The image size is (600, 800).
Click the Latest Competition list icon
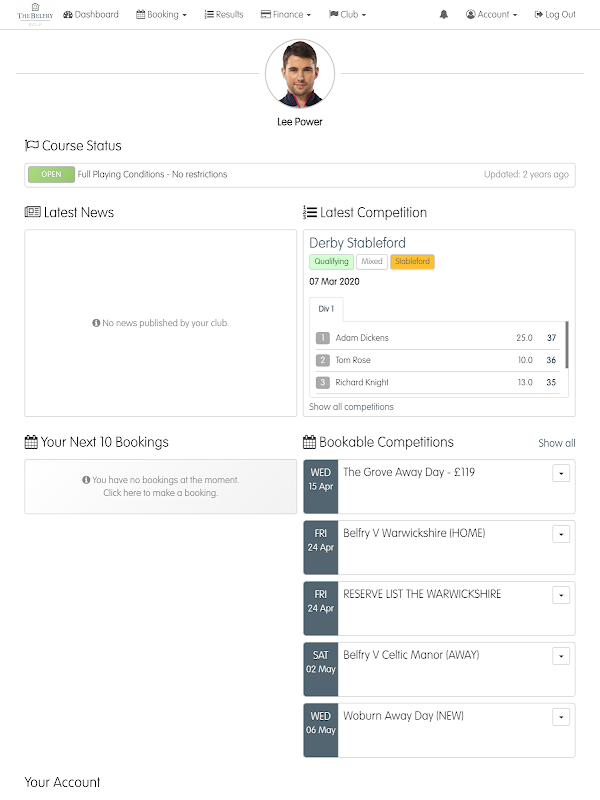click(x=310, y=212)
